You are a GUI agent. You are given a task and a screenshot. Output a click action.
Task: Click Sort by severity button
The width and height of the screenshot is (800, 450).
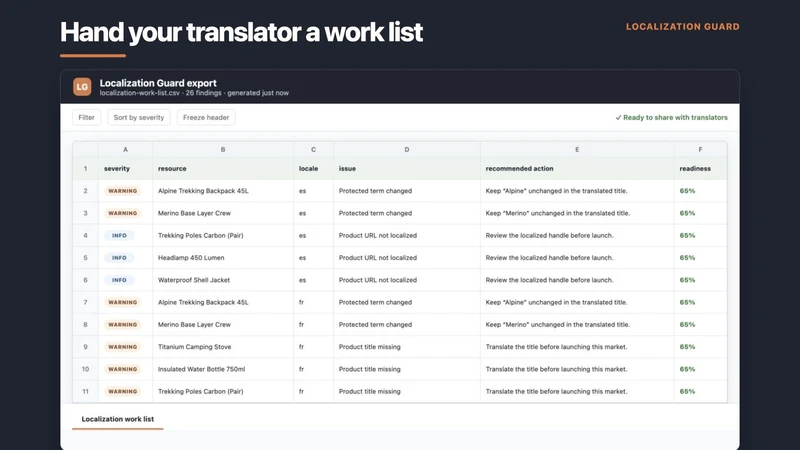pyautogui.click(x=139, y=117)
